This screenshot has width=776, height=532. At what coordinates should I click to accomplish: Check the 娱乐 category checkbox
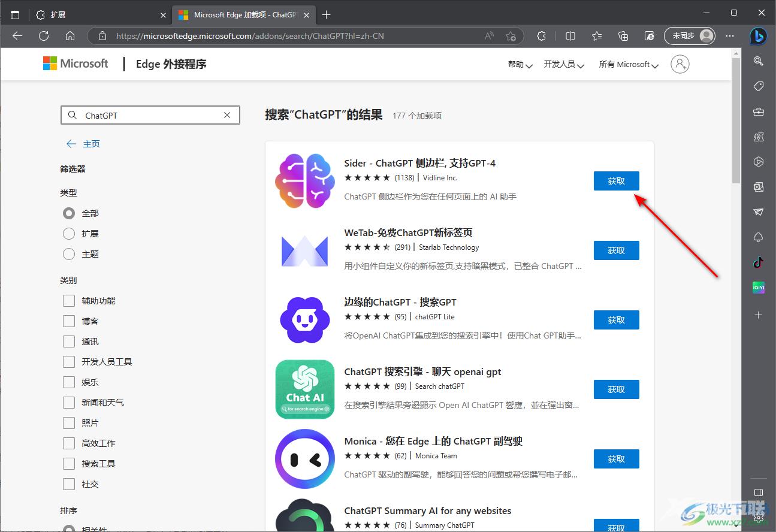tap(69, 382)
